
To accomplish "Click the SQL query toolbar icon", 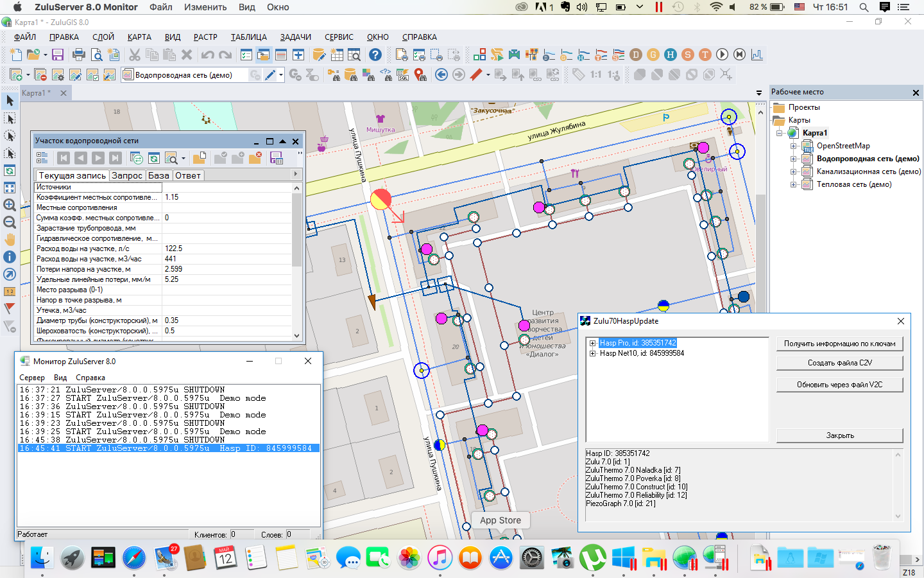I will 403,74.
